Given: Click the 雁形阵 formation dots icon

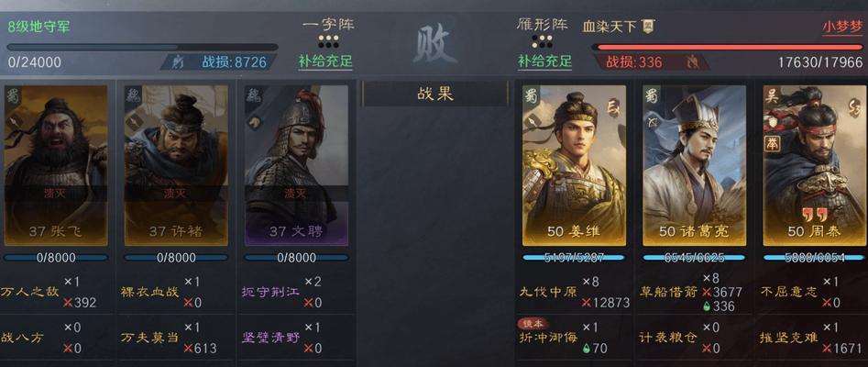Looking at the screenshot, I should [542, 41].
